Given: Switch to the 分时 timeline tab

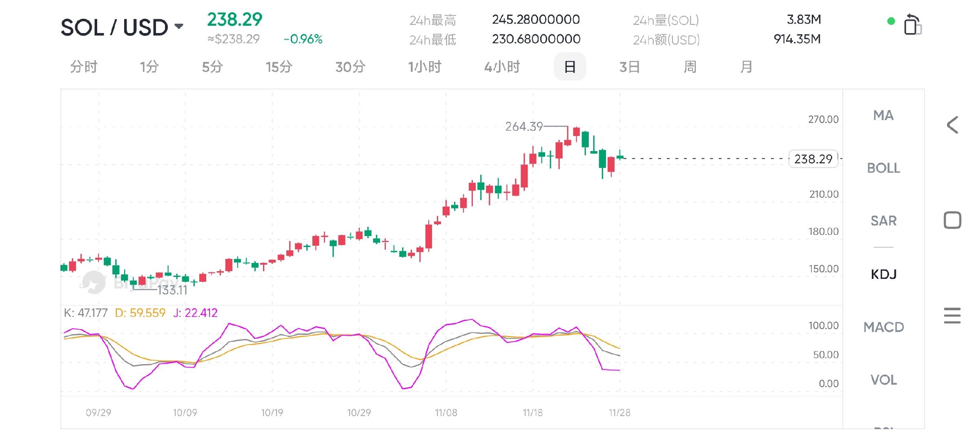Looking at the screenshot, I should (x=84, y=67).
